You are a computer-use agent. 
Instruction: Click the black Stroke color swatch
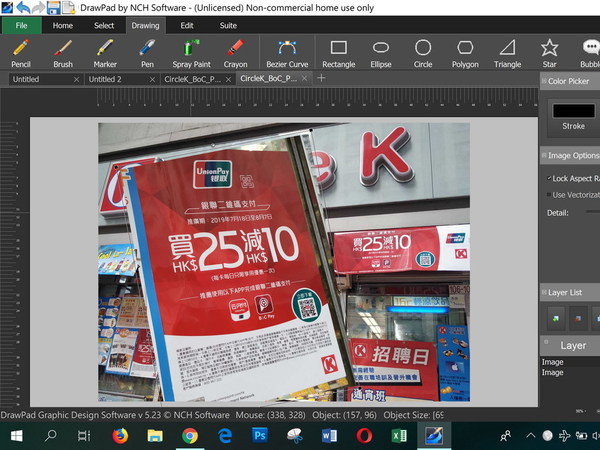574,111
